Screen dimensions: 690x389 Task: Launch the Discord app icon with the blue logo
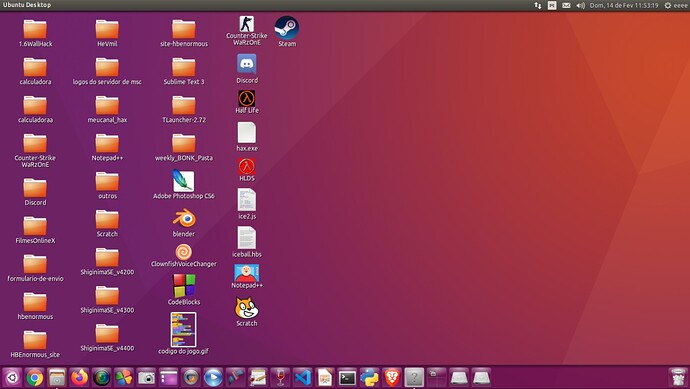(x=247, y=64)
